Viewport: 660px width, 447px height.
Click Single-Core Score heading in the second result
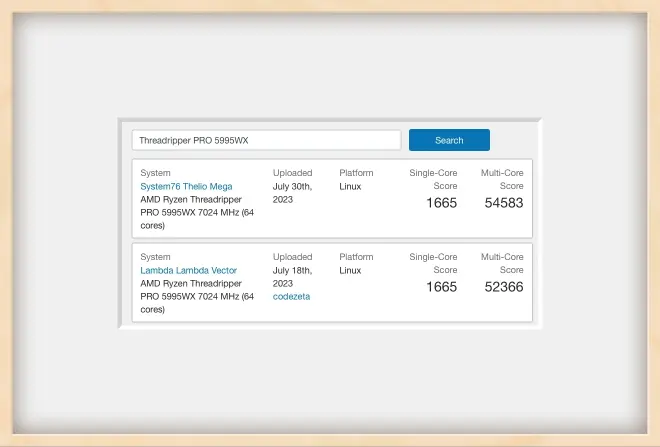coord(433,263)
